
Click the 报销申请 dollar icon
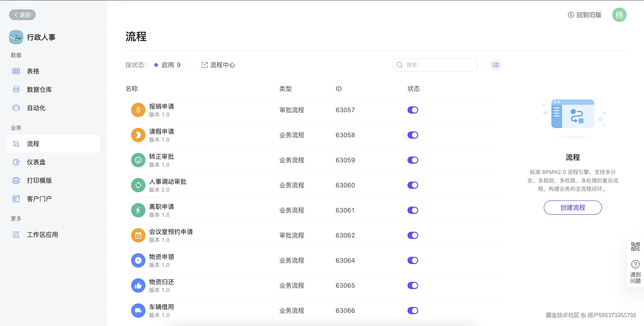(x=138, y=110)
